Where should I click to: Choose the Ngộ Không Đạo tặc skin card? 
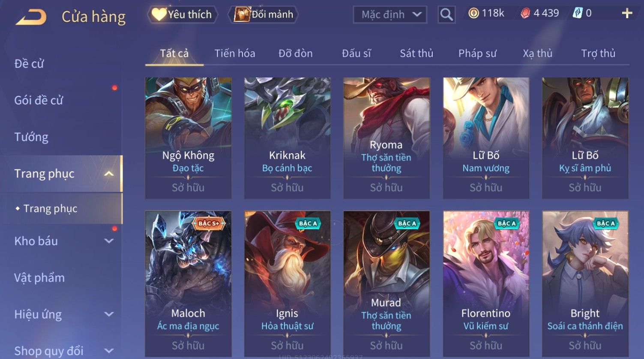188,138
